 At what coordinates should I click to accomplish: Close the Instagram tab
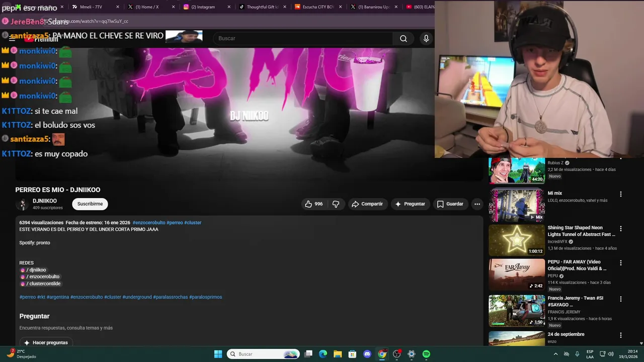229,7
